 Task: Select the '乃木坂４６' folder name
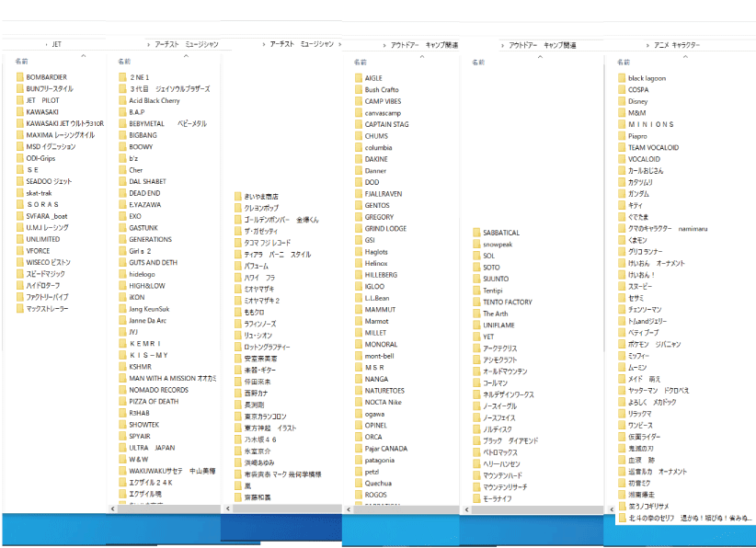(x=260, y=440)
